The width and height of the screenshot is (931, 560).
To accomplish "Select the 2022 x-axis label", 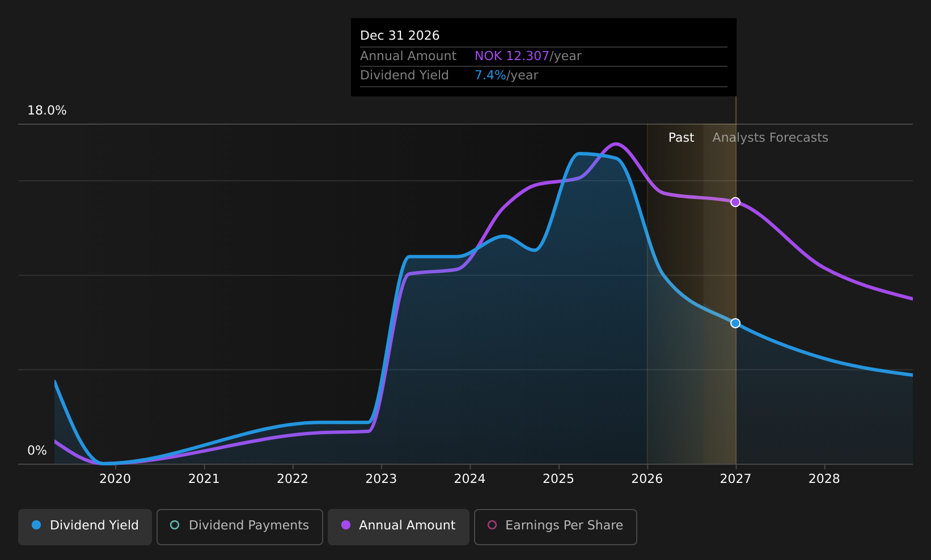I will [x=293, y=479].
